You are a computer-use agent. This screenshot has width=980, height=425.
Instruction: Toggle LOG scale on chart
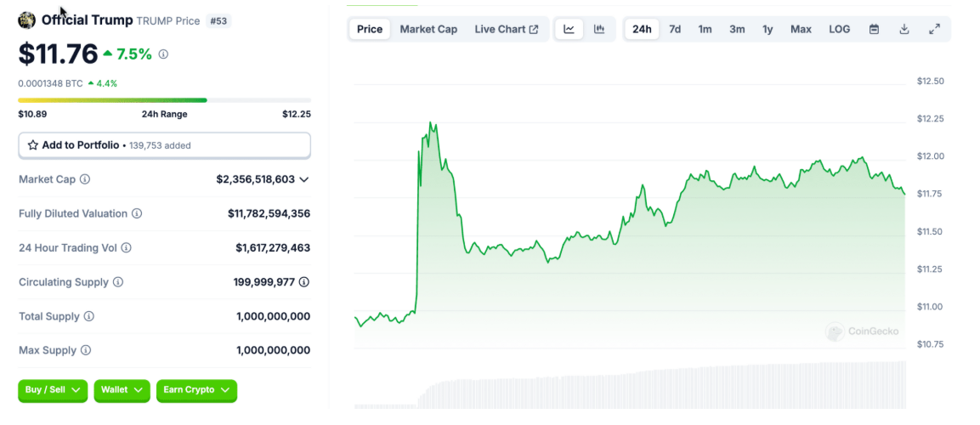tap(840, 30)
